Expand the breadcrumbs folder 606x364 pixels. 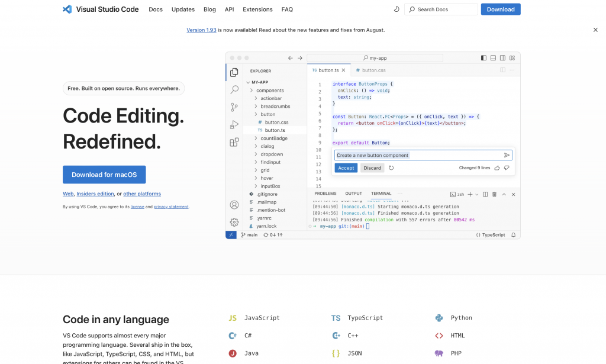pyautogui.click(x=256, y=107)
